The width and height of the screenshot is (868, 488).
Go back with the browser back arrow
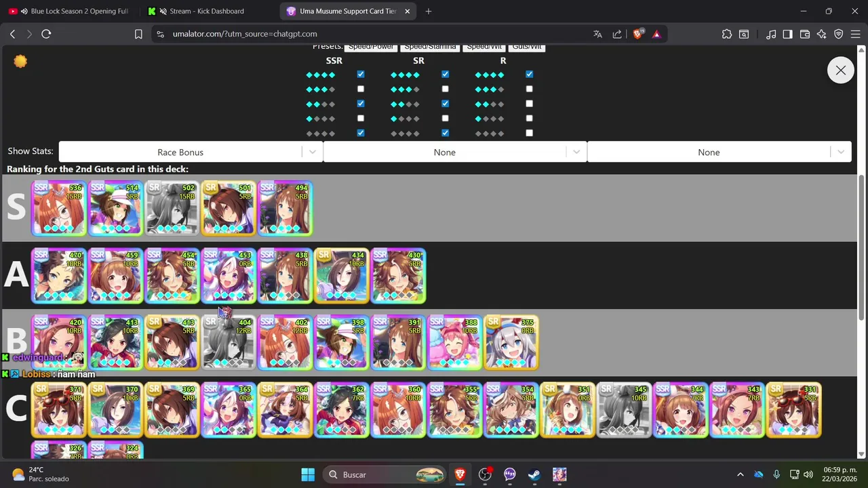(12, 34)
